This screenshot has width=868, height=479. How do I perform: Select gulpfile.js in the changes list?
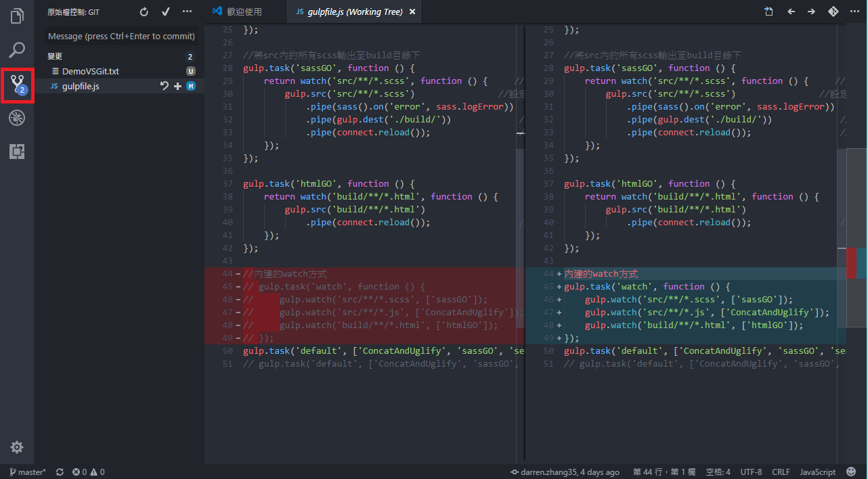(81, 86)
